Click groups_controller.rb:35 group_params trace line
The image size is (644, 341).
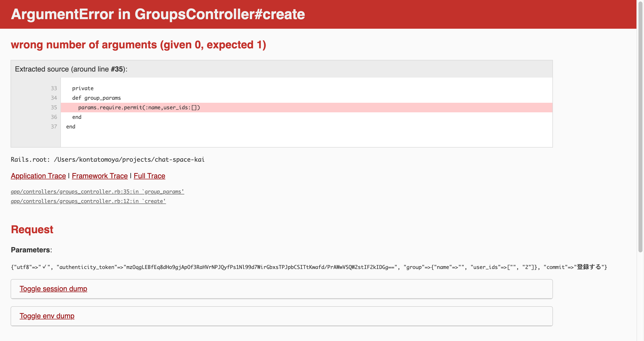[97, 192]
